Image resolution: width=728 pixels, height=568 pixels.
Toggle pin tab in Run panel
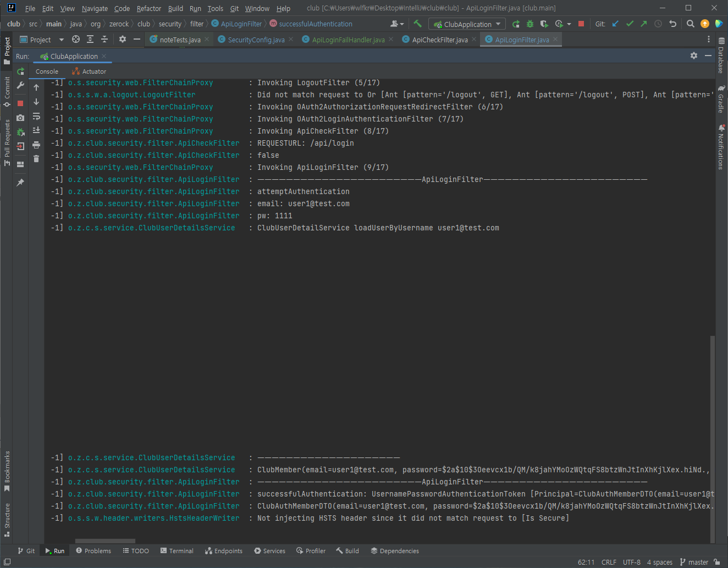pos(20,183)
